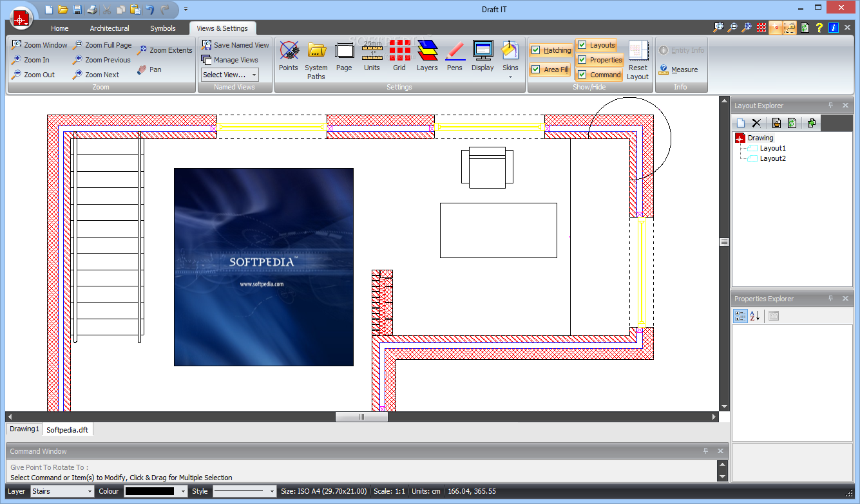This screenshot has height=504, width=860.
Task: Click the horizontal scrollbar thumb under canvas
Action: (x=361, y=416)
